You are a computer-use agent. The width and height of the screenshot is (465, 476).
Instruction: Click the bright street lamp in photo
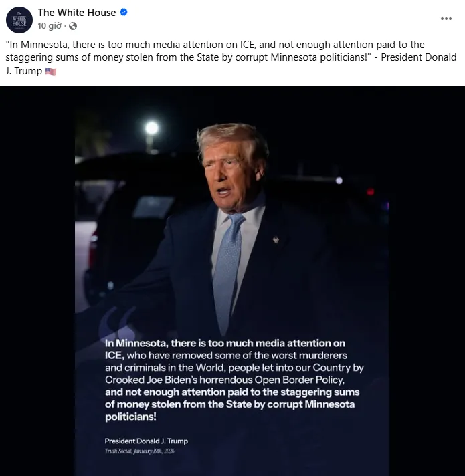click(152, 128)
